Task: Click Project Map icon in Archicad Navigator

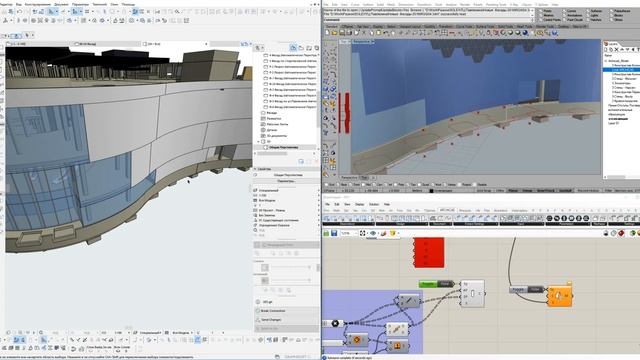Action: pyautogui.click(x=293, y=48)
